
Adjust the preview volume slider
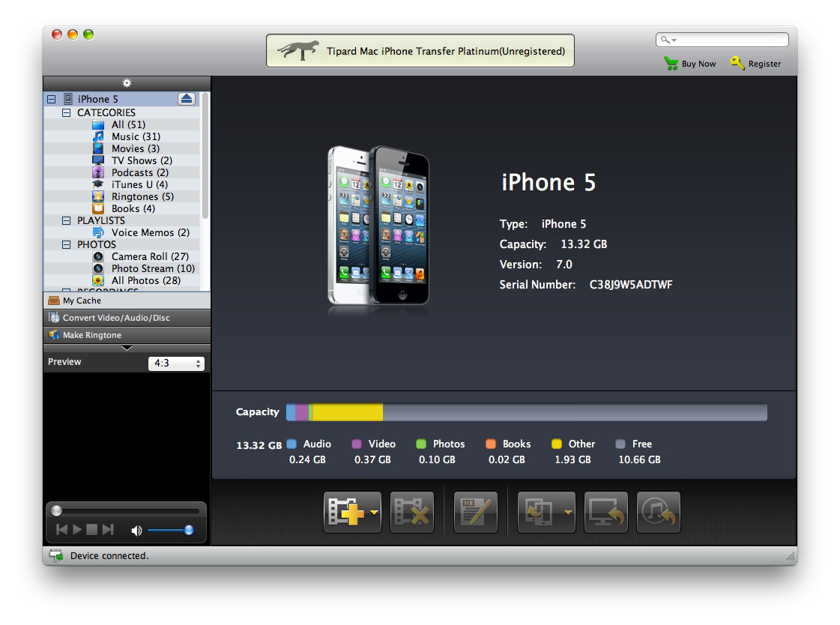170,531
